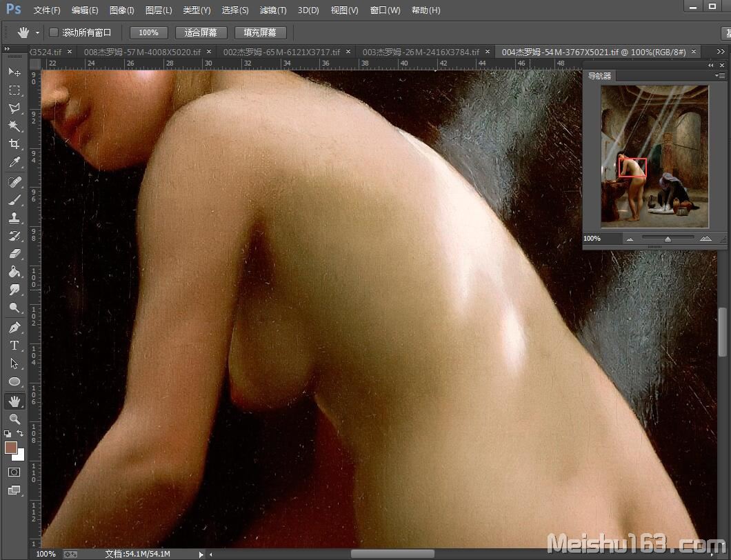Select the Clone Stamp tool
This screenshot has height=560, width=731.
pyautogui.click(x=14, y=218)
